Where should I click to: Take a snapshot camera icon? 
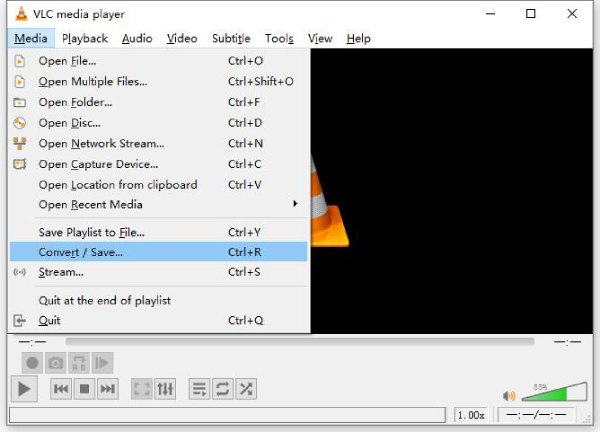click(55, 362)
